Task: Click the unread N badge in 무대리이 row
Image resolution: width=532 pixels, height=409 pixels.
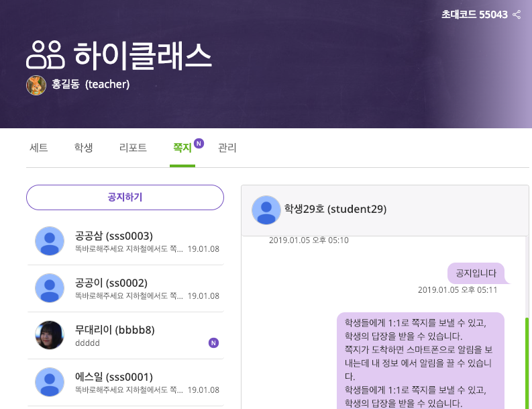Action: click(x=213, y=343)
